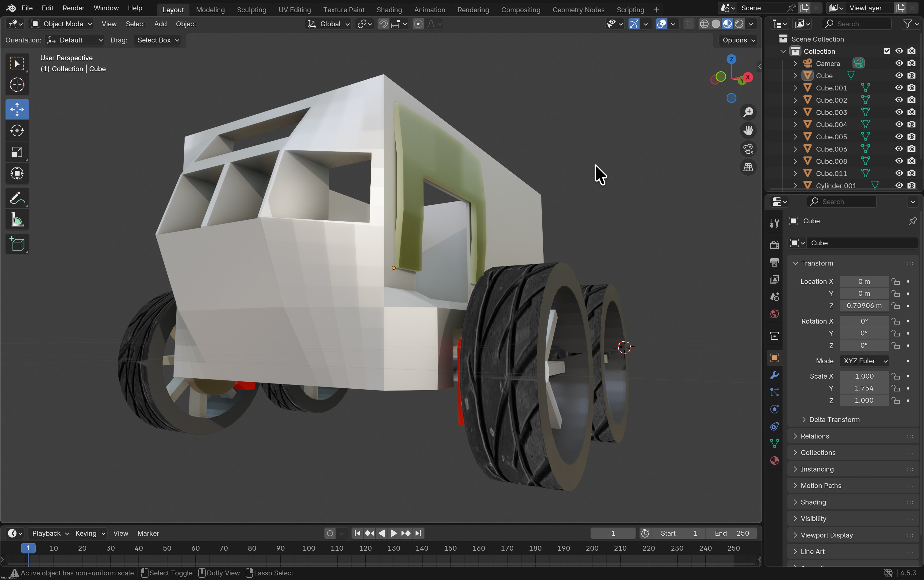The image size is (924, 580).
Task: Select the Rotate tool
Action: pyautogui.click(x=17, y=130)
